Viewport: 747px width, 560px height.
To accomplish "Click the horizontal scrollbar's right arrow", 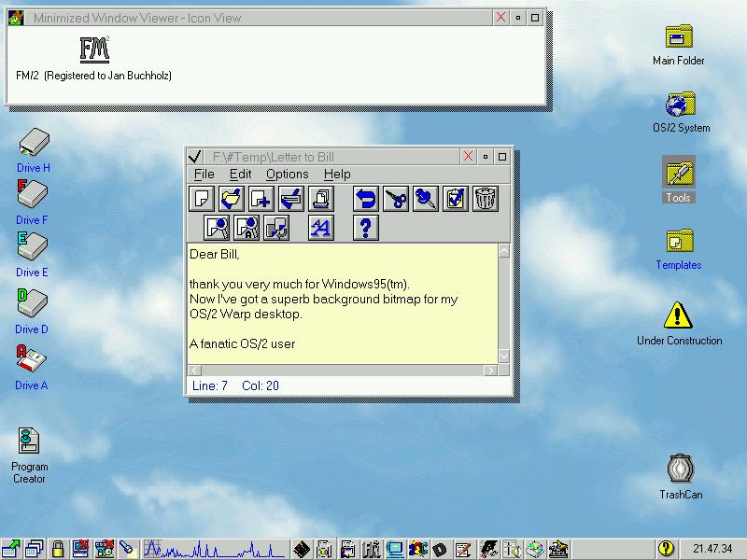I will (490, 371).
